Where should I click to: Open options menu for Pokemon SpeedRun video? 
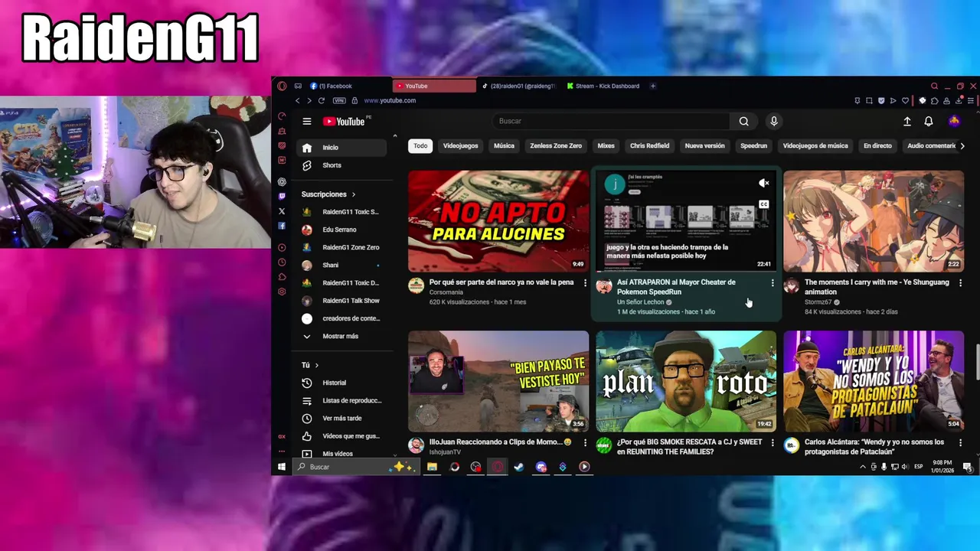pos(773,283)
